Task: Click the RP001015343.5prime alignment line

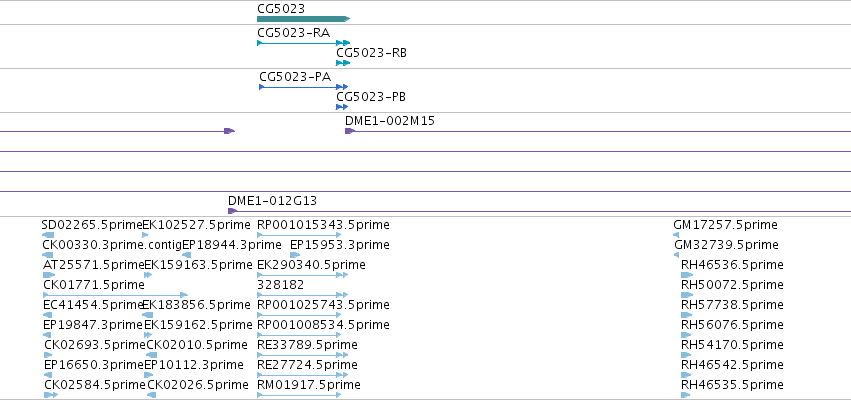Action: [299, 235]
